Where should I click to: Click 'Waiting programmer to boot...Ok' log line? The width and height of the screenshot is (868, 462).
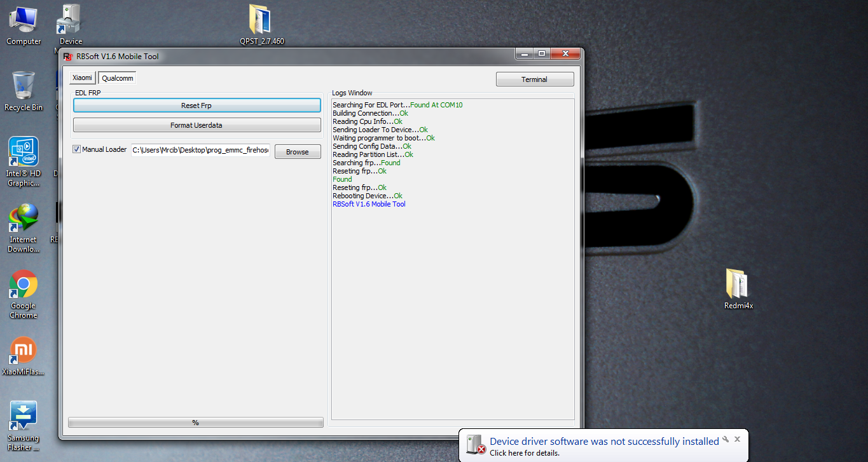tap(383, 138)
